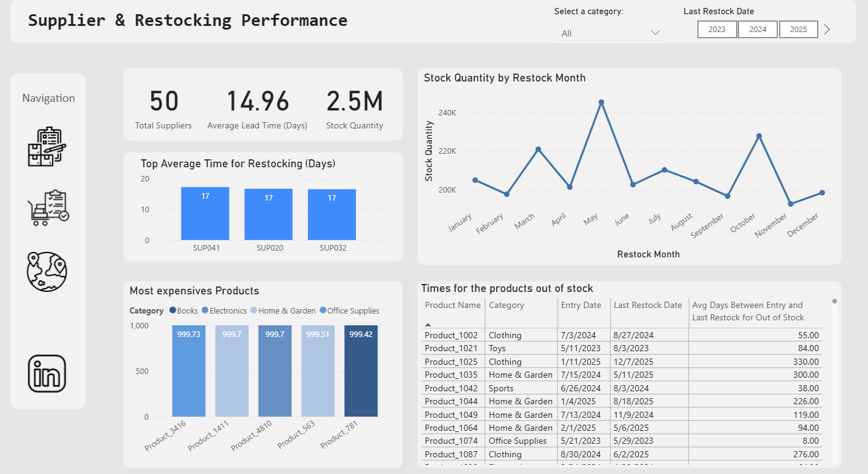Screen dimensions: 868x474
Task: Click the January data point on line chart
Action: 475,180
